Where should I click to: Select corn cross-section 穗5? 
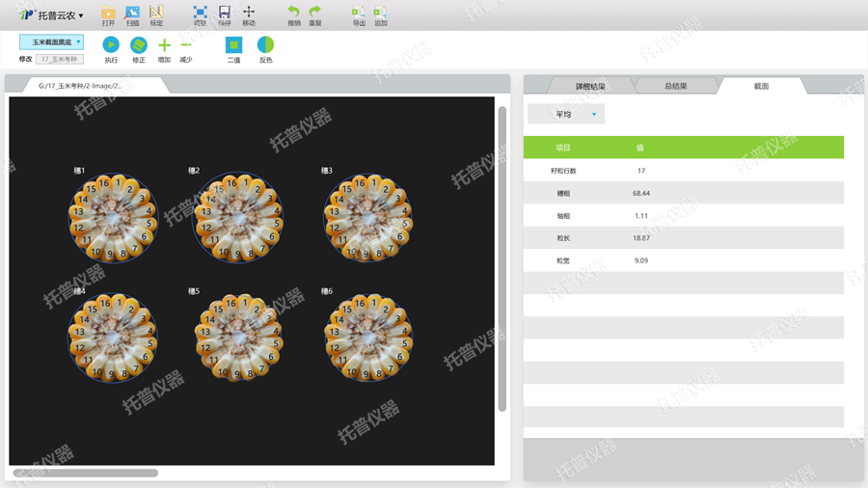click(238, 337)
